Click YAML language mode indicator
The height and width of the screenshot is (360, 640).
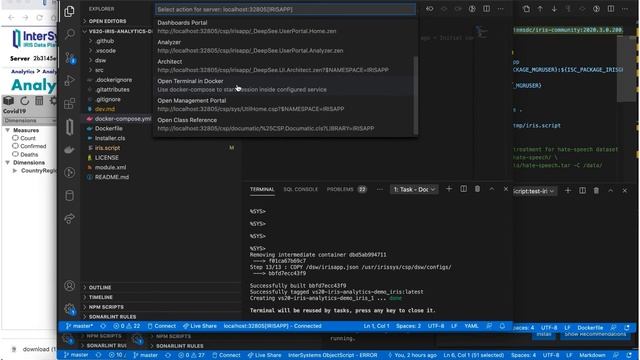point(471,326)
